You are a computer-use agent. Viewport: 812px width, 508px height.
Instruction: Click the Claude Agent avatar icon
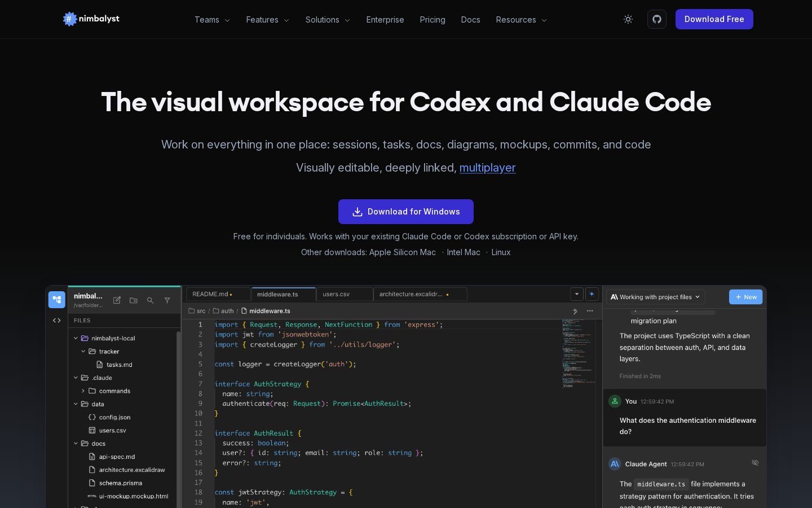[615, 464]
